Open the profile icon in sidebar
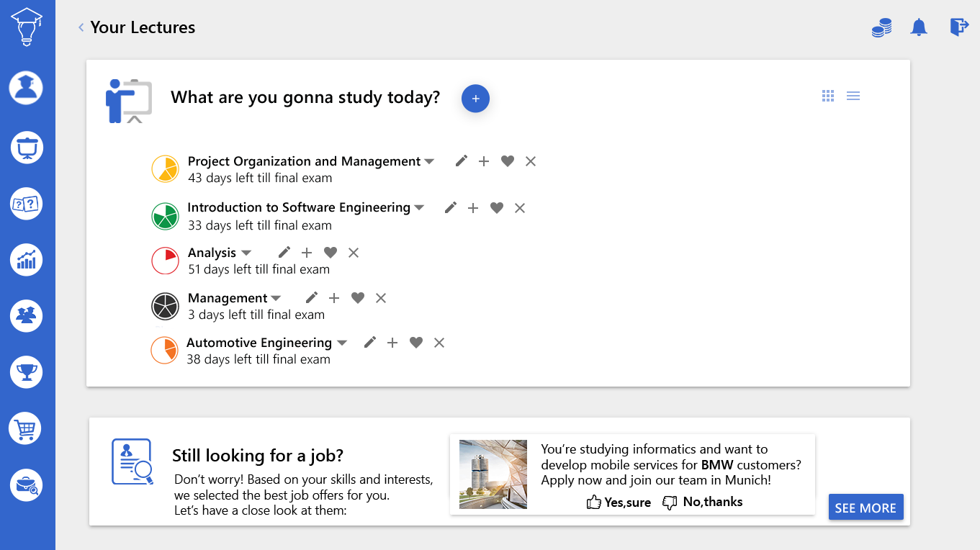 [27, 88]
